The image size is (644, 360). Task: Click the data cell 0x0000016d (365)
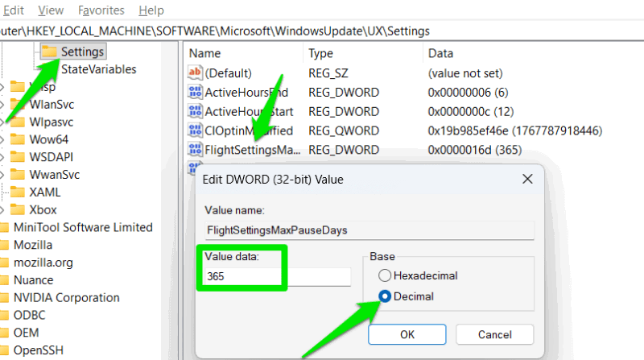pos(475,150)
